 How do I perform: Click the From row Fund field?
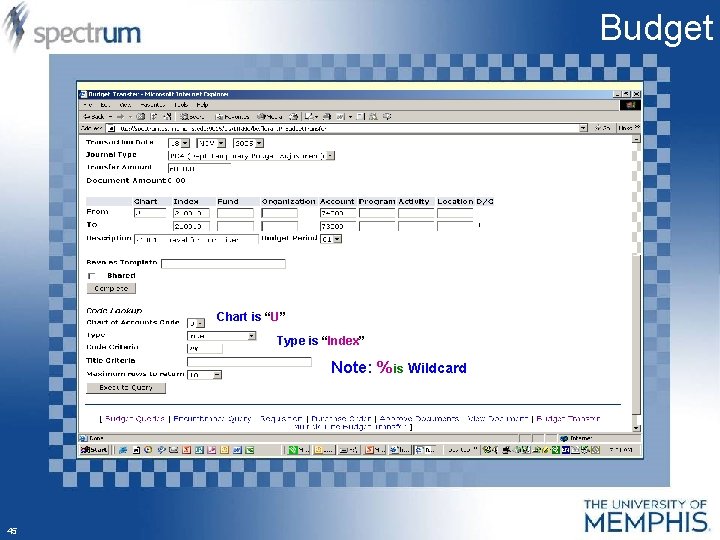[x=235, y=213]
